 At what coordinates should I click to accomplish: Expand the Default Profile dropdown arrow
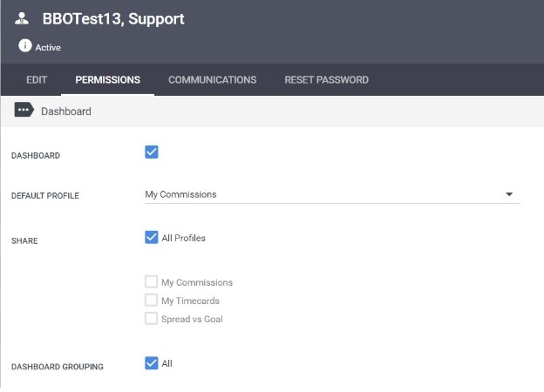click(509, 194)
